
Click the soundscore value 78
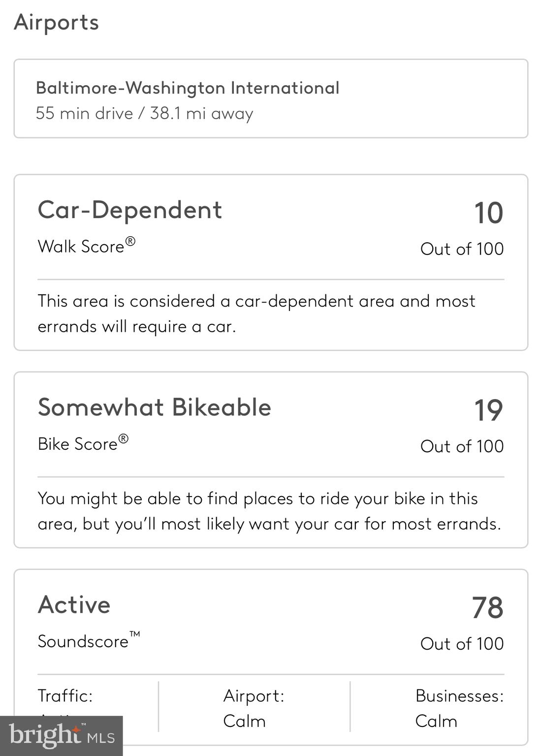click(x=487, y=608)
